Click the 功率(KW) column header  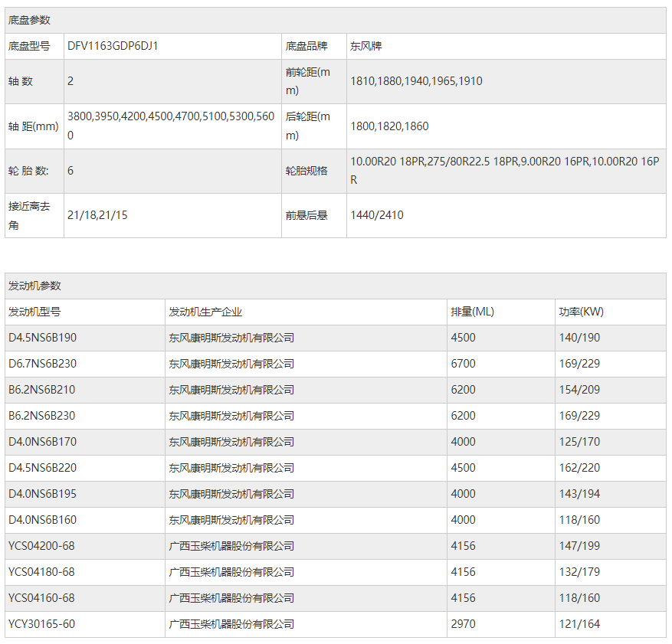click(x=581, y=312)
